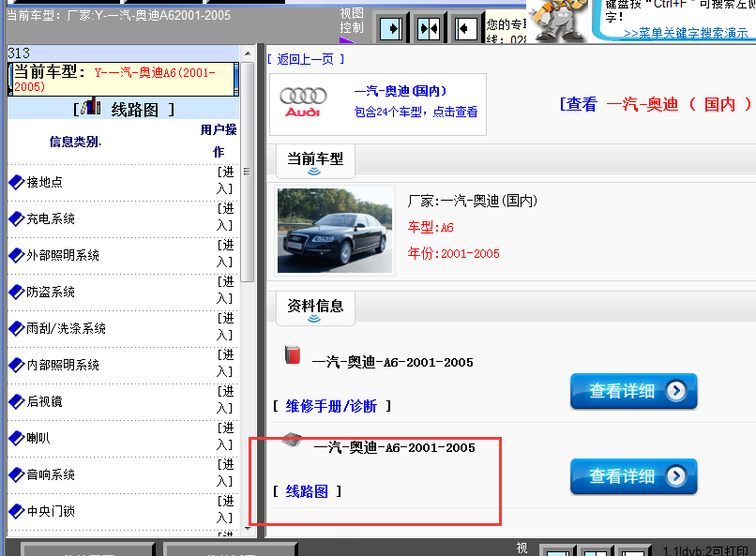
Task: Click 包含24个车型,点击查看 link
Action: tap(416, 112)
